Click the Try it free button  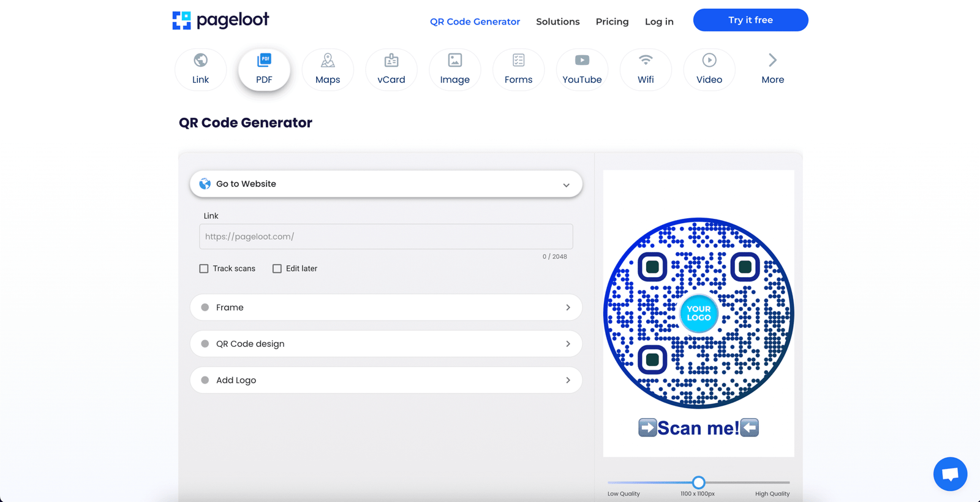coord(750,20)
